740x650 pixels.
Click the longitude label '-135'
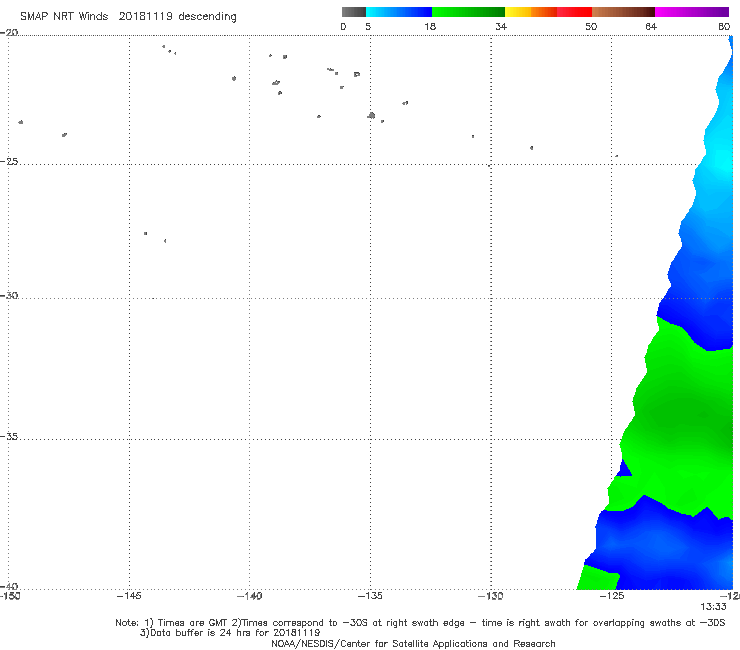[x=370, y=596]
